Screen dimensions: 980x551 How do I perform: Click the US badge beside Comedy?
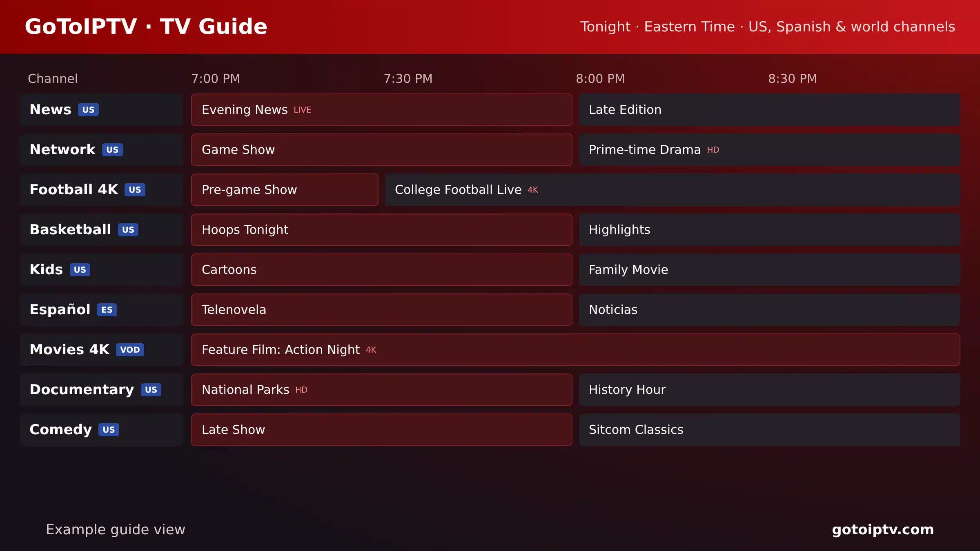[109, 430]
